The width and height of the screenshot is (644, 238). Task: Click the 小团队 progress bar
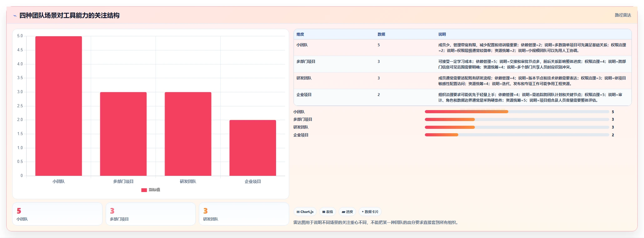point(517,112)
